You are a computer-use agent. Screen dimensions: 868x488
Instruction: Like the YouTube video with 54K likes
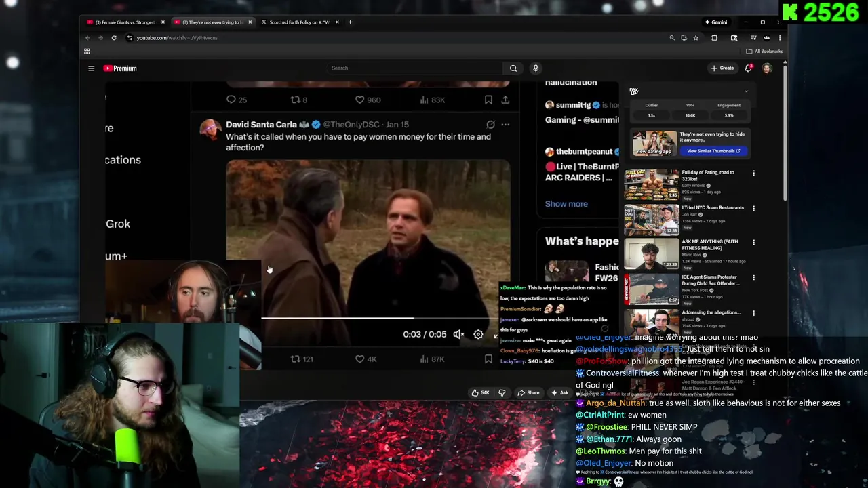click(x=481, y=392)
